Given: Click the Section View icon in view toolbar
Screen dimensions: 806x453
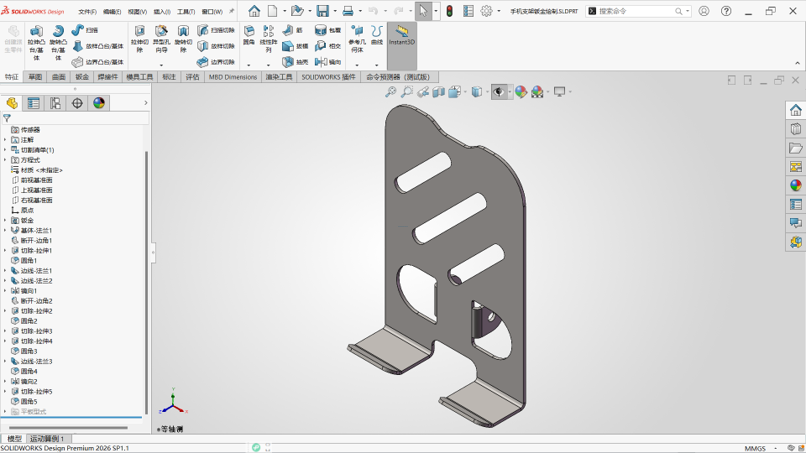Looking at the screenshot, I should pos(438,92).
